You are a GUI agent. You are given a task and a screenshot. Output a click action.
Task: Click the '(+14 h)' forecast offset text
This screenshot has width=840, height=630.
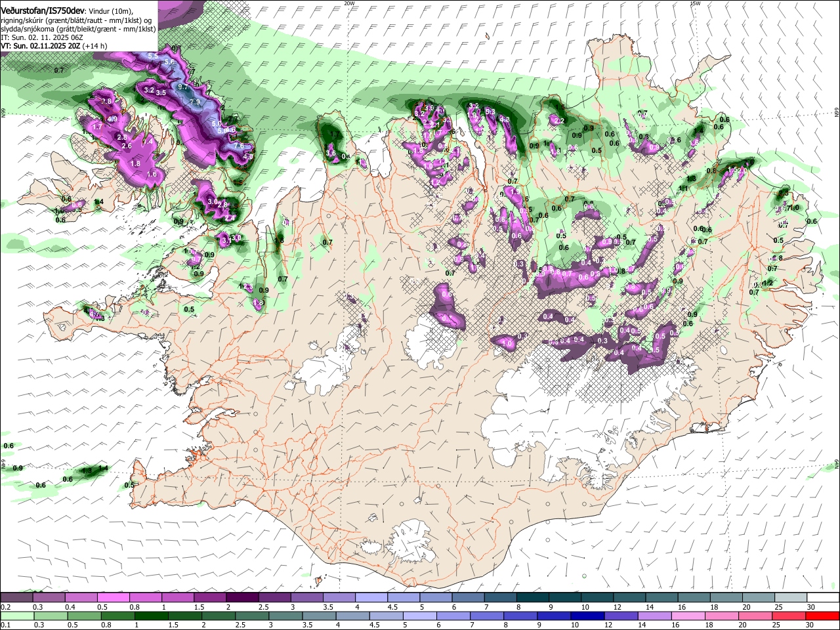[95, 46]
